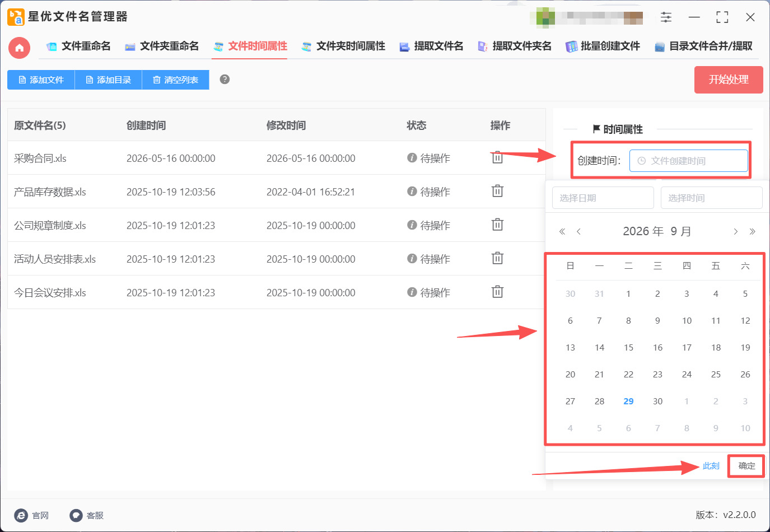This screenshot has height=532, width=770.
Task: Click the 2026 年 year header
Action: coord(643,231)
